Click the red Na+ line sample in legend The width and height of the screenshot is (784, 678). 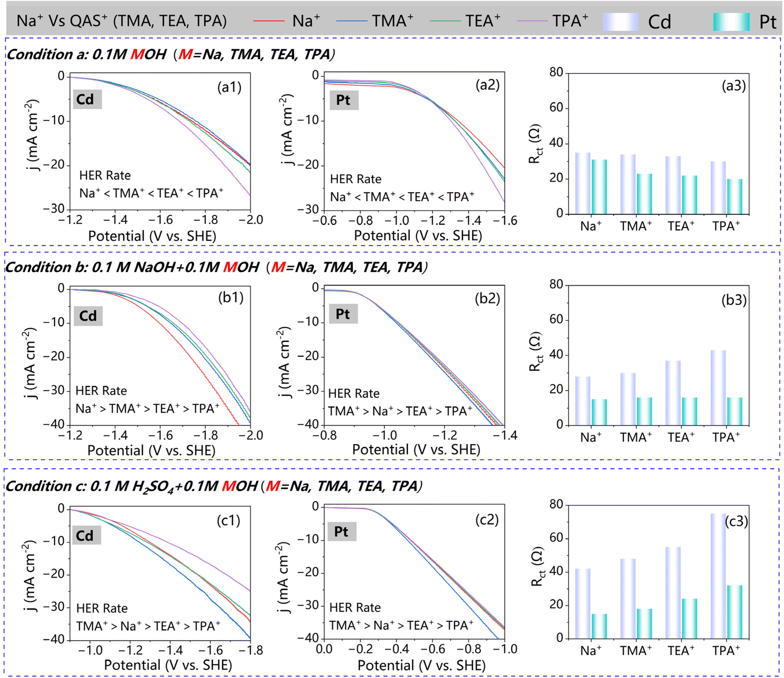[269, 21]
